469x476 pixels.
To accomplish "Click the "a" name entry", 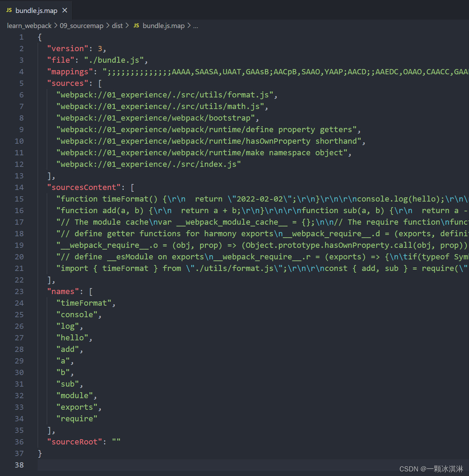I will point(63,361).
